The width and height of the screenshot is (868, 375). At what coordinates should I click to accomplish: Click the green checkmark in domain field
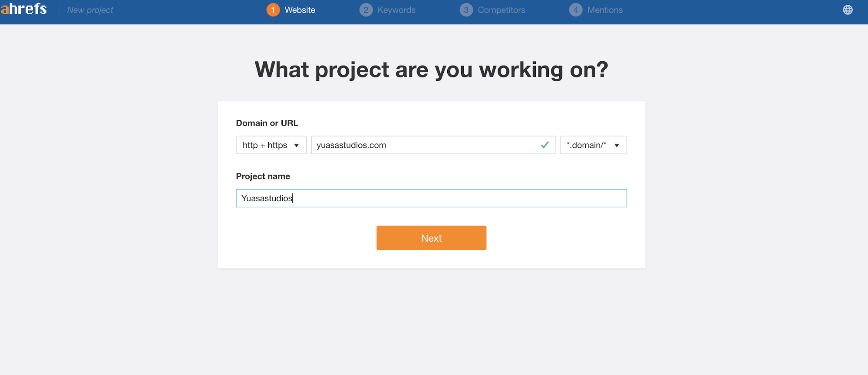point(545,145)
